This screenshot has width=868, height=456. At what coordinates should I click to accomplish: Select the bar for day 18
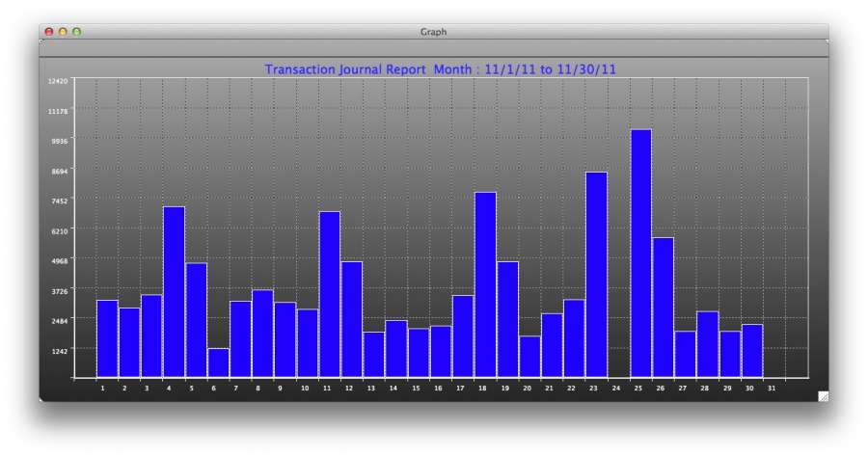click(485, 284)
